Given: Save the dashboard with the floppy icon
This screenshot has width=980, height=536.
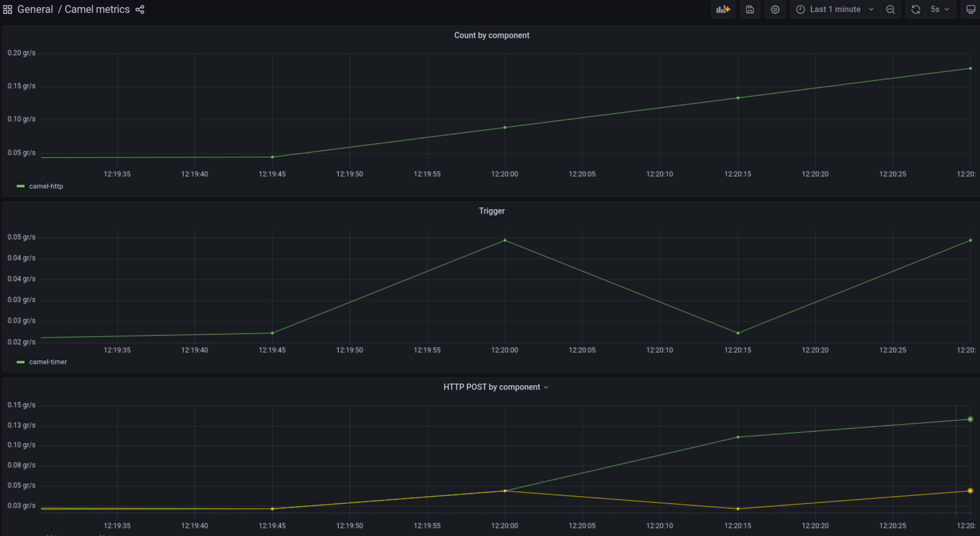Looking at the screenshot, I should coord(749,10).
